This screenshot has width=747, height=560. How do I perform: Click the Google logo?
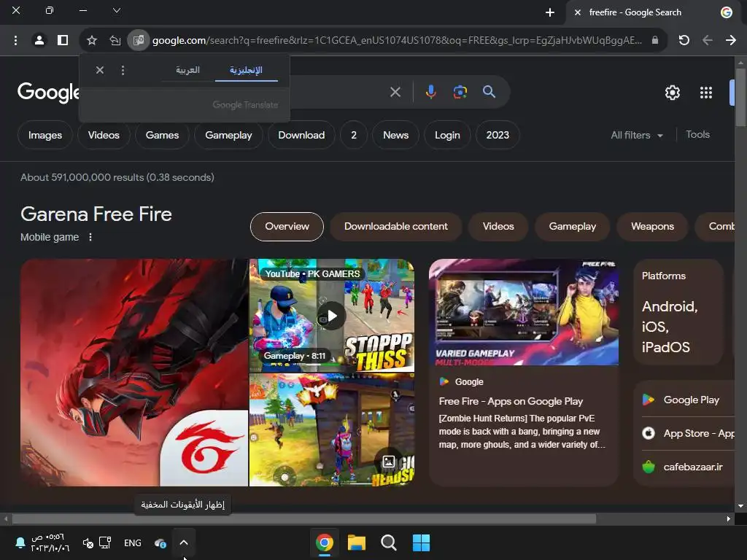48,92
